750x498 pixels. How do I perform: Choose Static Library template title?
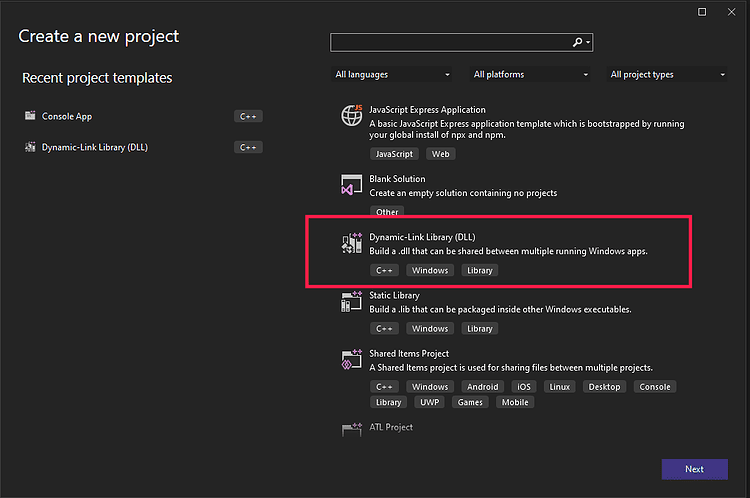(x=395, y=296)
